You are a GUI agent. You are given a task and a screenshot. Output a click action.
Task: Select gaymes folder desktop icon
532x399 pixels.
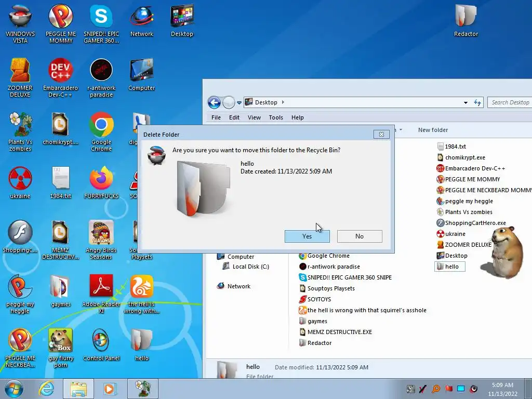coord(60,291)
